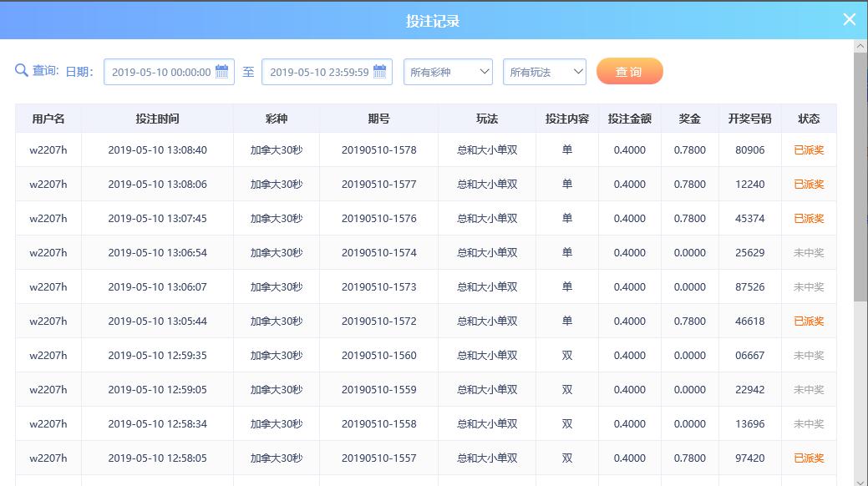Viewport: 868px width, 486px height.
Task: Click the start date calendar icon
Action: 221,72
